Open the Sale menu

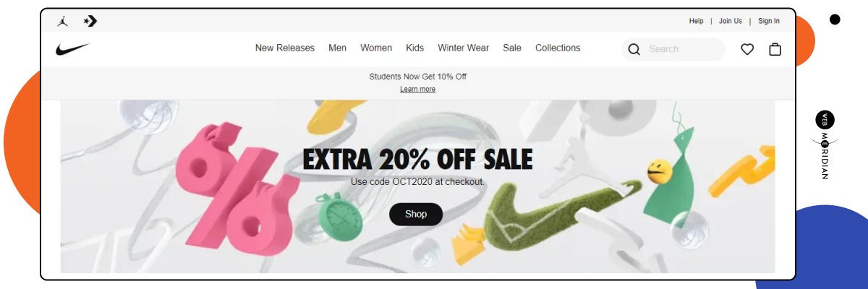coord(512,48)
